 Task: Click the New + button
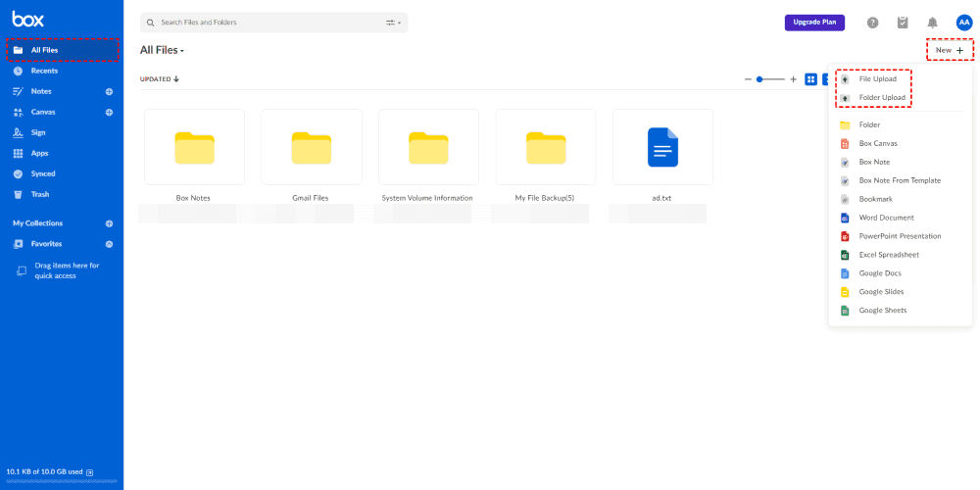pos(950,50)
